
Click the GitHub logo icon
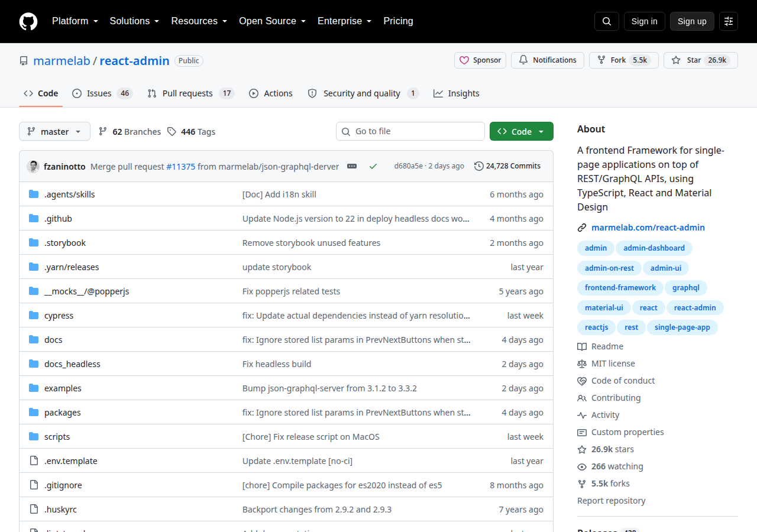(x=28, y=21)
